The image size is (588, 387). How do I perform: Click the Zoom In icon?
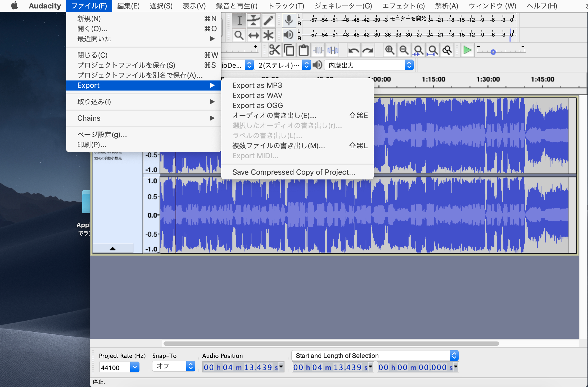pyautogui.click(x=390, y=50)
